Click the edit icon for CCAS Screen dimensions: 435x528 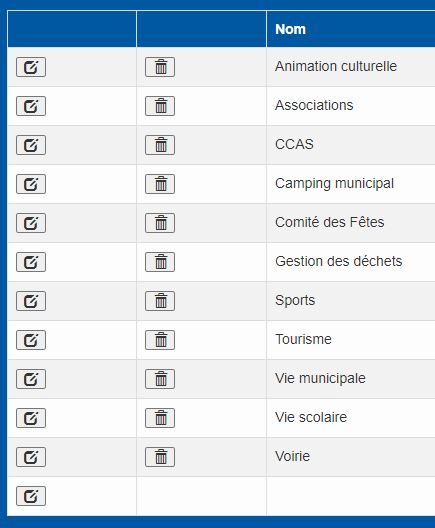coord(31,145)
